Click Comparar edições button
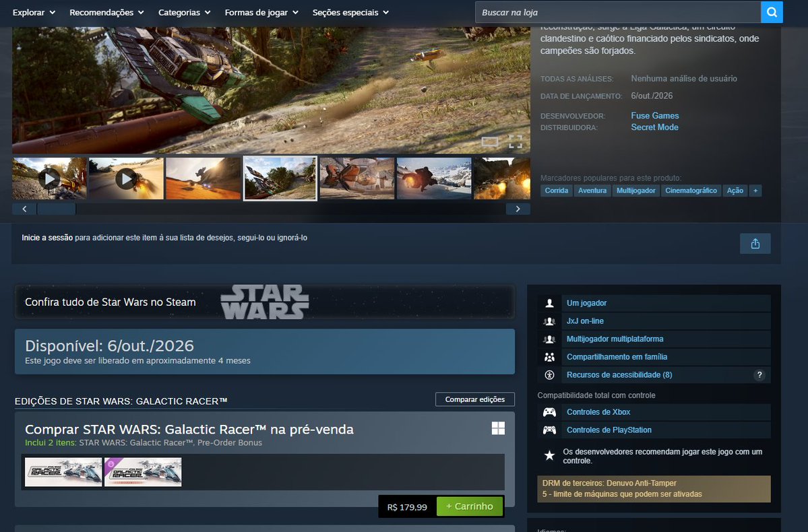 pos(475,399)
